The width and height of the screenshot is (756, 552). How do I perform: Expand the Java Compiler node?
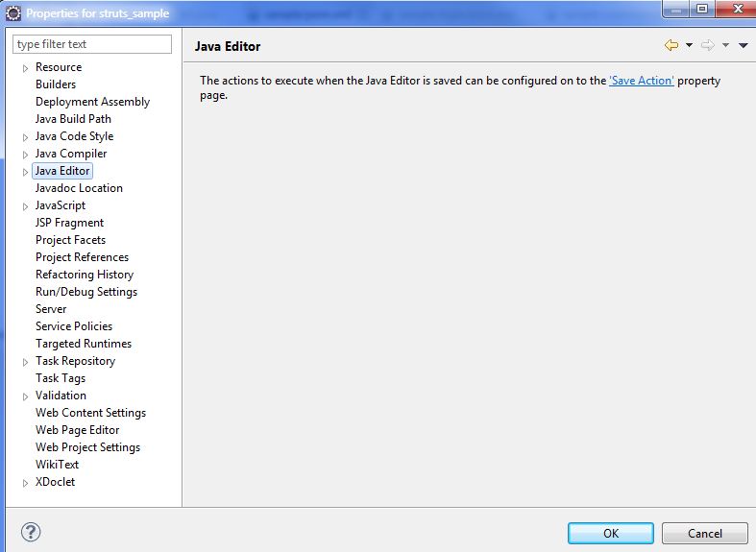[26, 155]
